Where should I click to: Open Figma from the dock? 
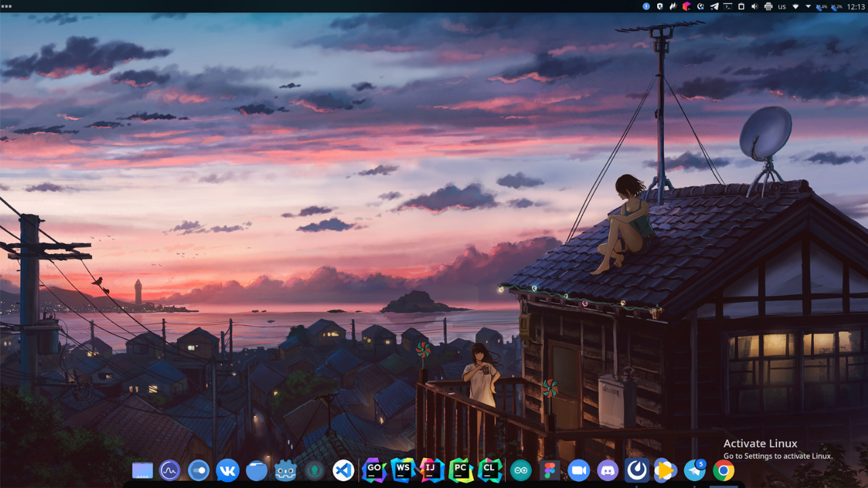coord(549,470)
